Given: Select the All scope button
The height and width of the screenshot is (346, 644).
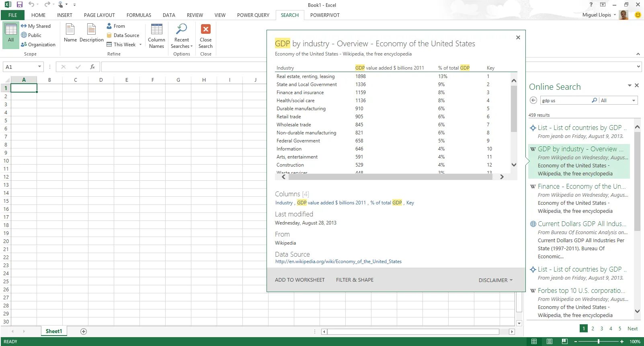Looking at the screenshot, I should (10, 35).
